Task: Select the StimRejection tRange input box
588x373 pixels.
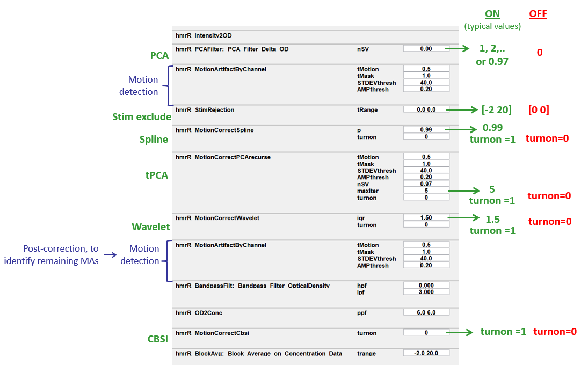Action: [426, 109]
